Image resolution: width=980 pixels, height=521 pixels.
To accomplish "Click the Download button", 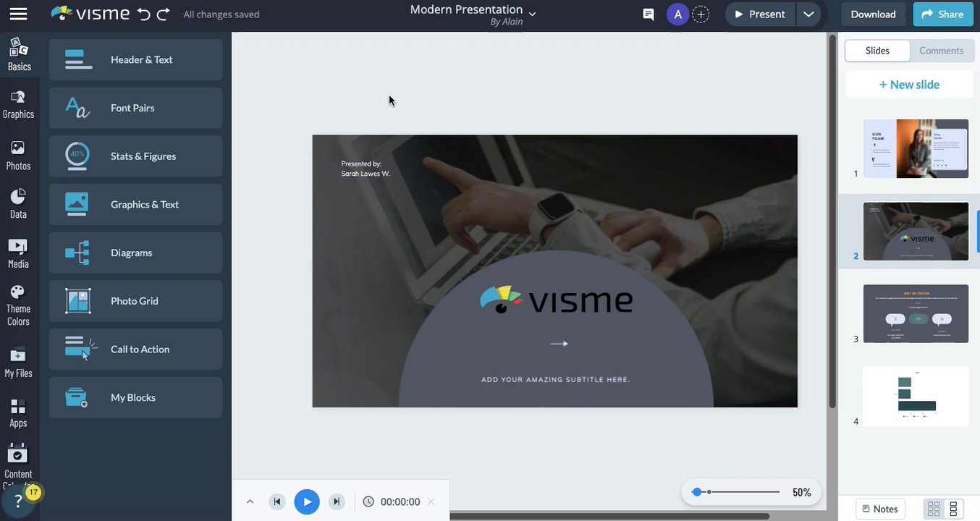I will [873, 14].
